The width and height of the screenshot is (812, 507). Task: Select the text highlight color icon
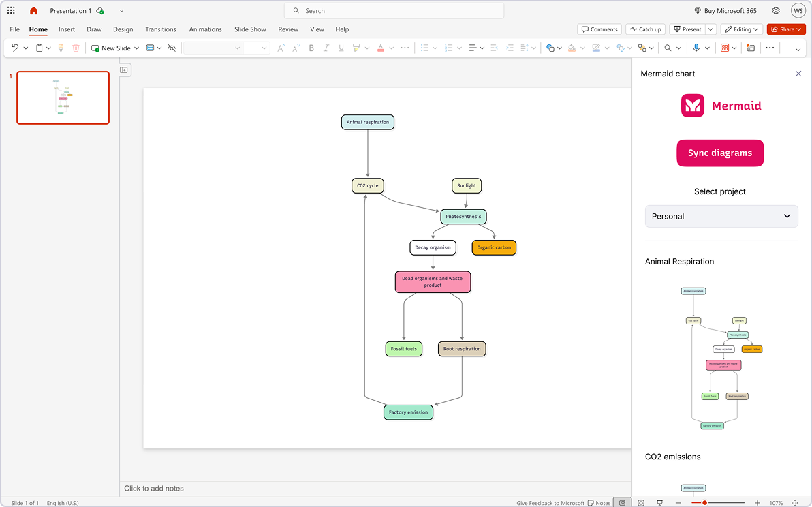[x=356, y=48]
